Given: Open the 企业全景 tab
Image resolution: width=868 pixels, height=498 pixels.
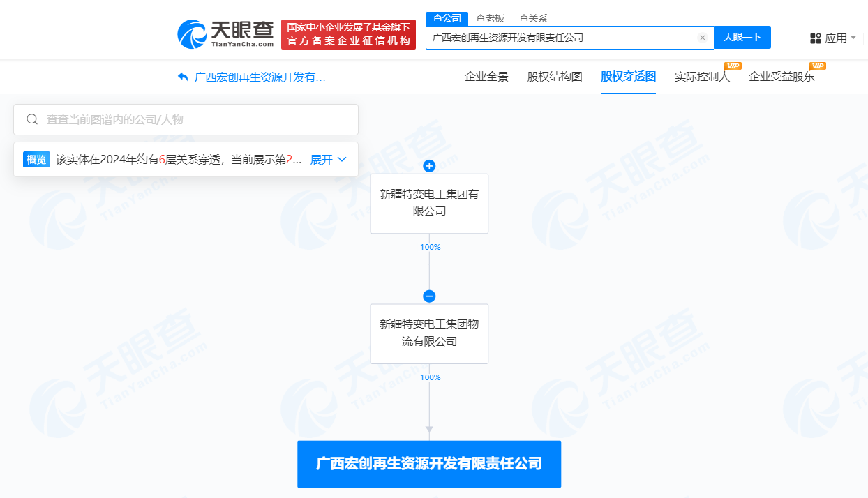Looking at the screenshot, I should [486, 77].
